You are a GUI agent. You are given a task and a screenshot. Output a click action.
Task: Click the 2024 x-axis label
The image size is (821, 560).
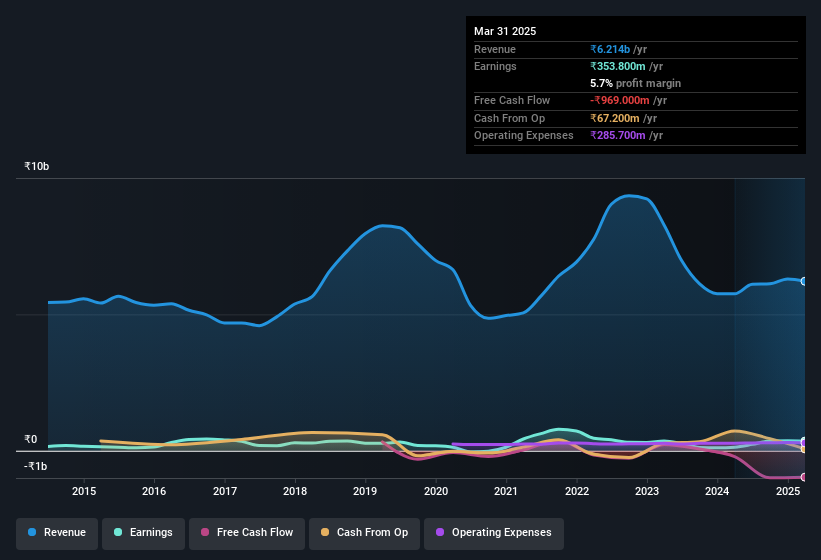click(x=717, y=491)
